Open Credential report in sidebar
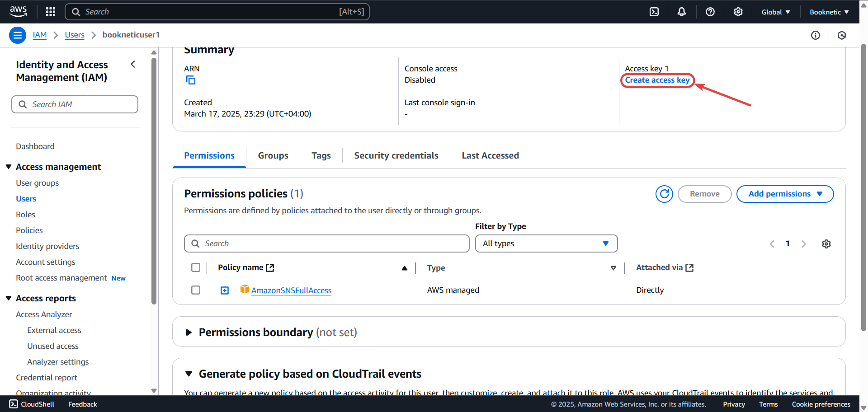Viewport: 868px width, 412px height. (47, 378)
